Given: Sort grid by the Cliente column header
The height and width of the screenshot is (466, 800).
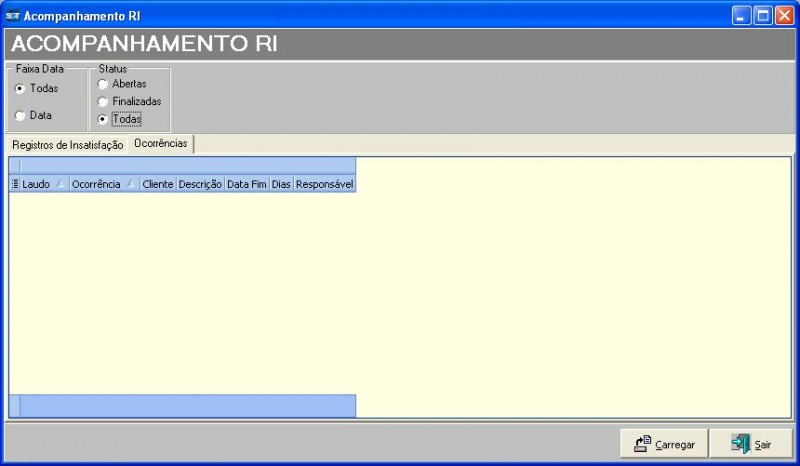Looking at the screenshot, I should (x=158, y=185).
